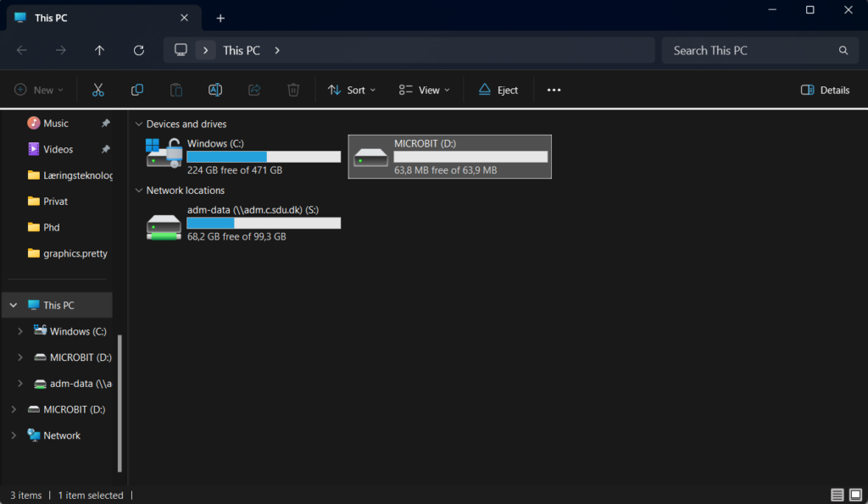Screen dimensions: 868x504
Task: Click the Cut scissors icon
Action: tap(98, 90)
